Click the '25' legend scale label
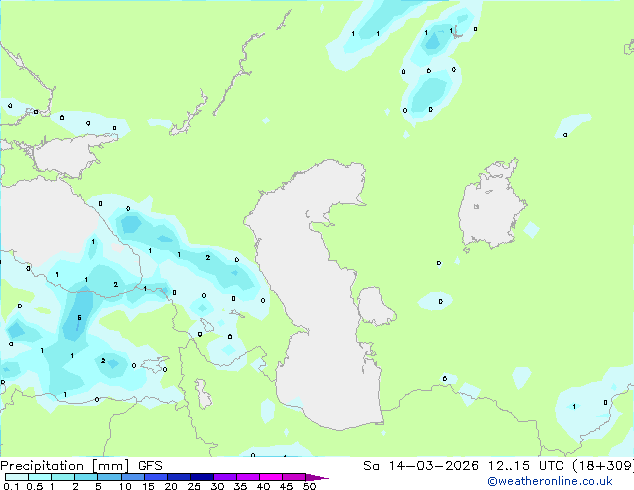Viewport: 634px width, 490px height. pos(194,486)
